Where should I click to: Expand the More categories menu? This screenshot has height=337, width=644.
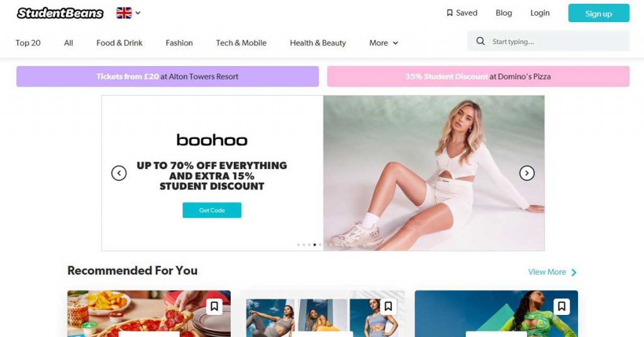tap(383, 43)
